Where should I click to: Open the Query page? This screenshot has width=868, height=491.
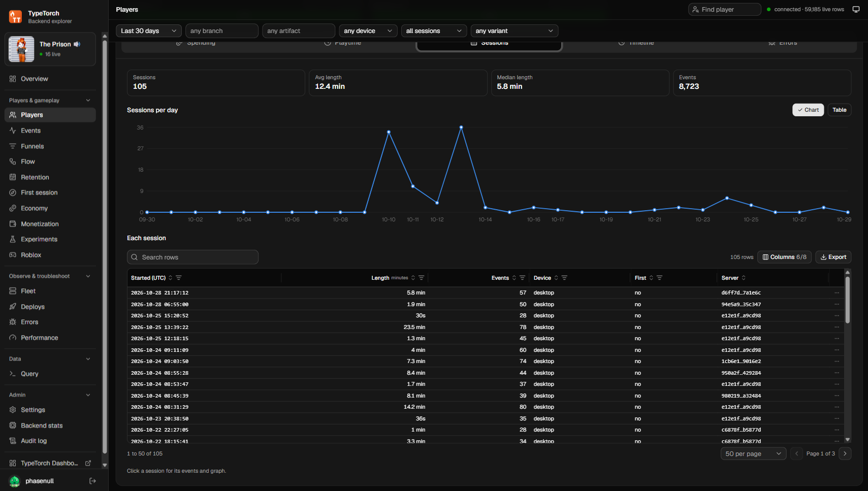coord(50,374)
